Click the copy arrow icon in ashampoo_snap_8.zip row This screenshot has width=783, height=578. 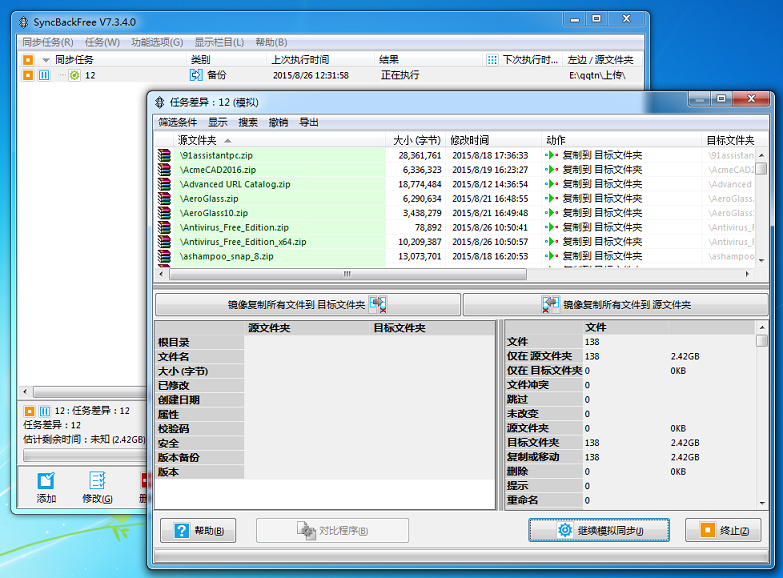coord(552,256)
